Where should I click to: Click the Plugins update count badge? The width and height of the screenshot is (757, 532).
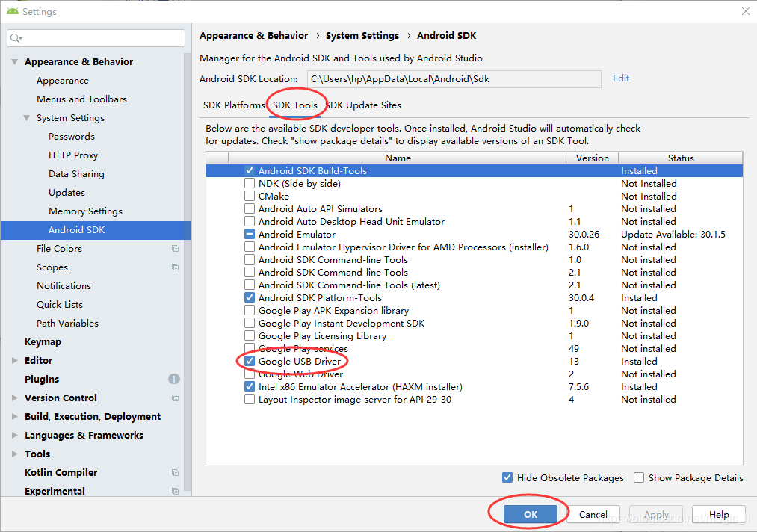pyautogui.click(x=174, y=379)
